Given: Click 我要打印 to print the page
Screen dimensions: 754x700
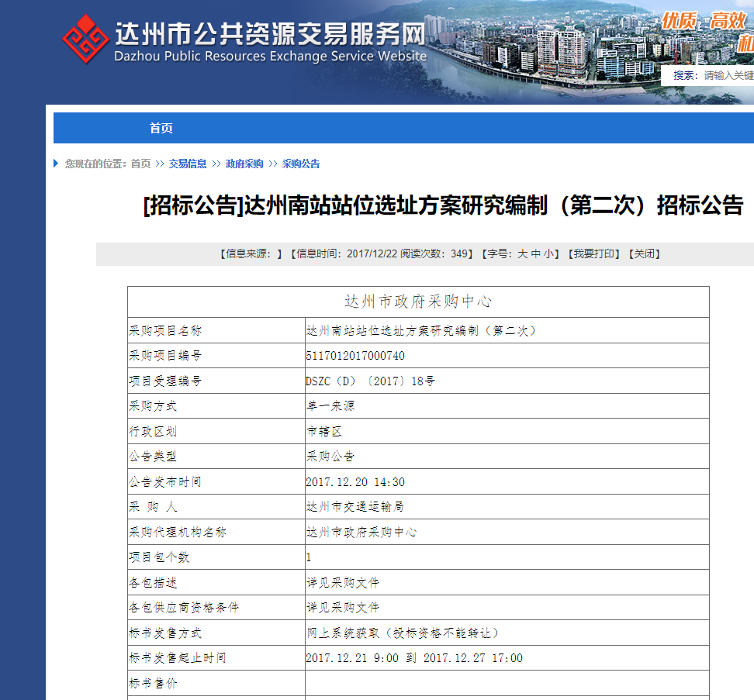Looking at the screenshot, I should [594, 253].
